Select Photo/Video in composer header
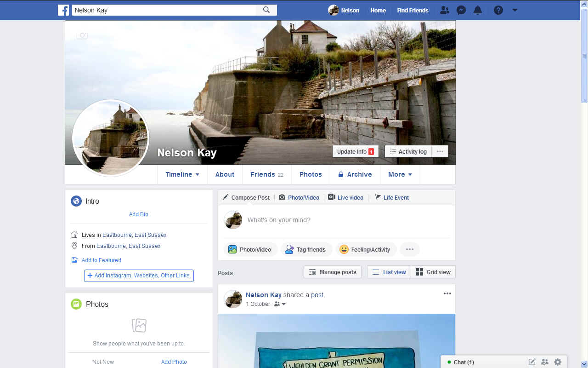This screenshot has width=588, height=368. [299, 197]
